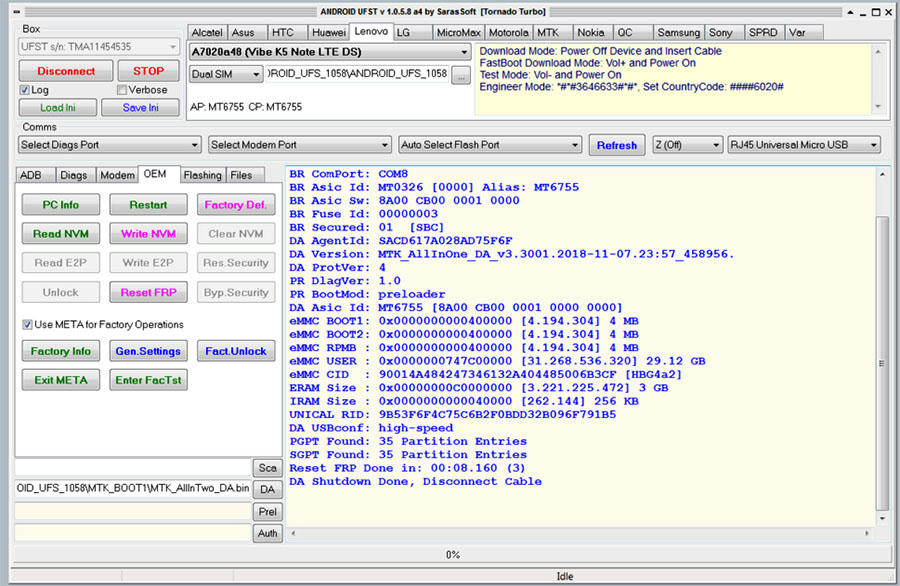Open Select Diags Port dropdown
The width and height of the screenshot is (900, 586).
point(109,145)
